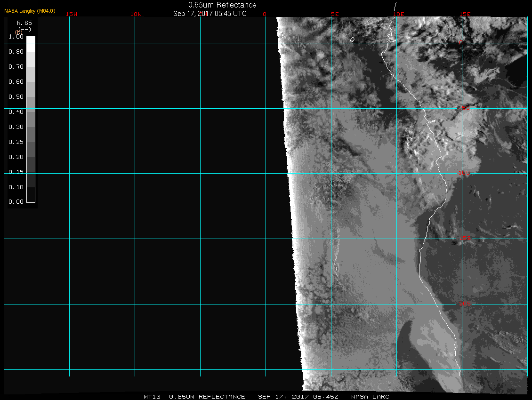532x400 pixels.
Task: Click the "MT10" footer text
Action: click(x=152, y=397)
